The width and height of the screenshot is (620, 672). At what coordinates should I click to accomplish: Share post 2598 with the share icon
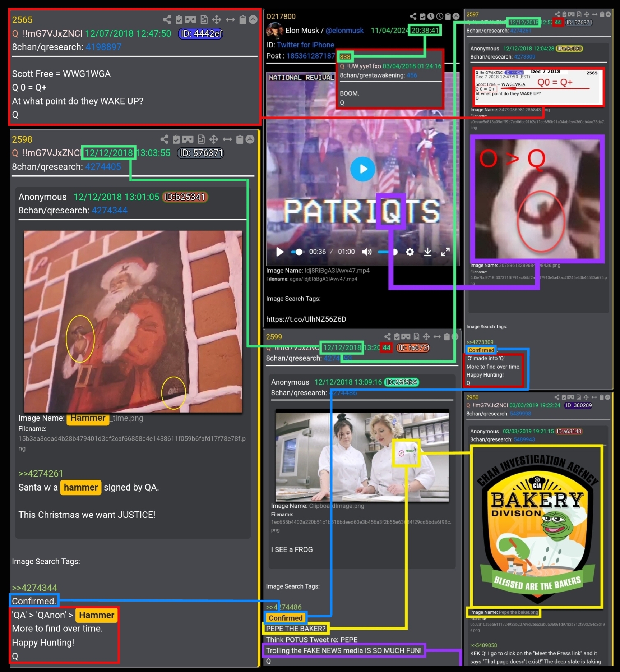pyautogui.click(x=165, y=139)
